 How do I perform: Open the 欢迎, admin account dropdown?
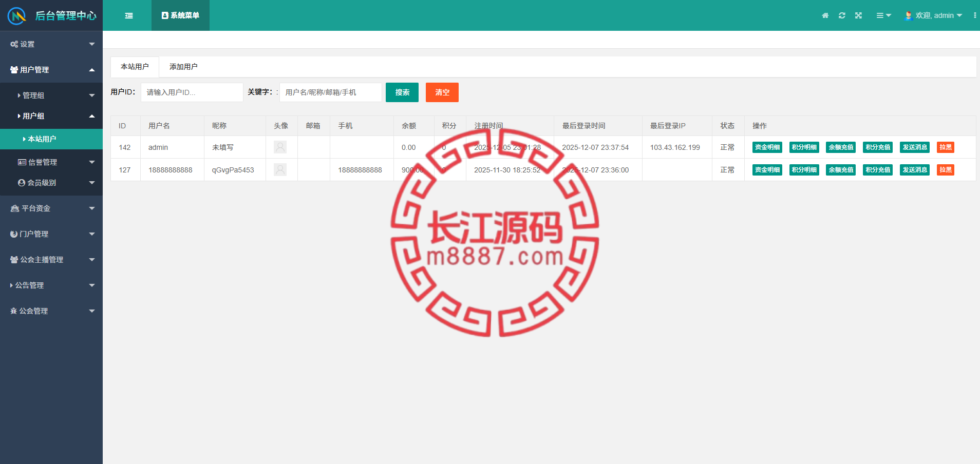point(933,15)
